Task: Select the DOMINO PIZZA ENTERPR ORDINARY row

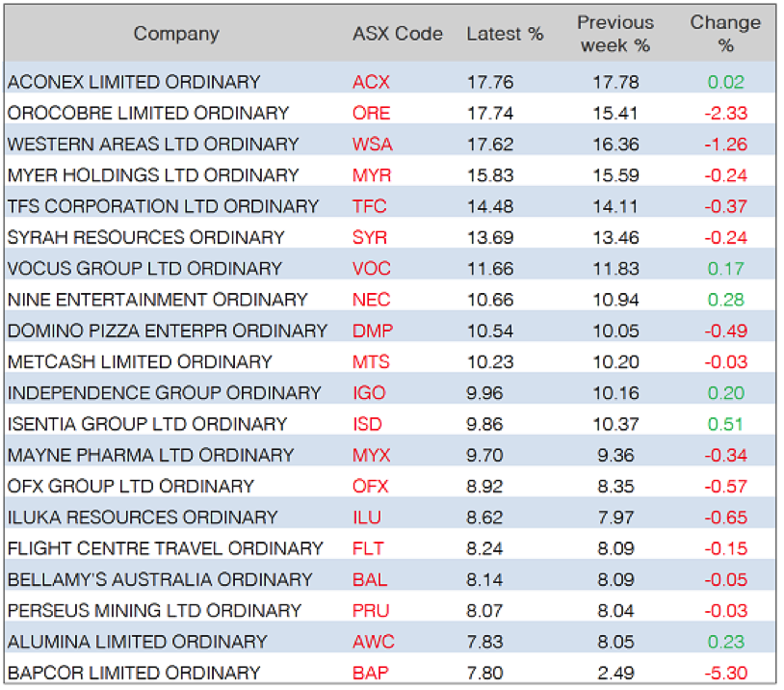Action: [x=168, y=331]
